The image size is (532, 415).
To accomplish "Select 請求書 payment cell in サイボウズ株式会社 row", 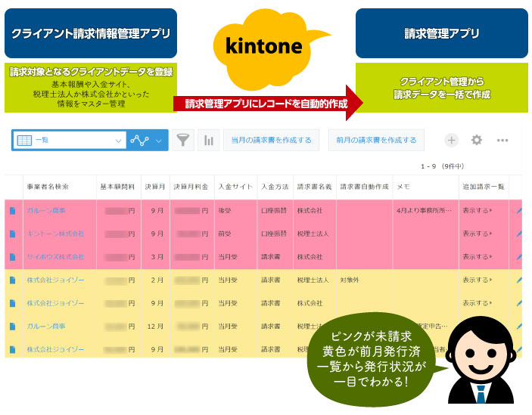I will tap(271, 256).
